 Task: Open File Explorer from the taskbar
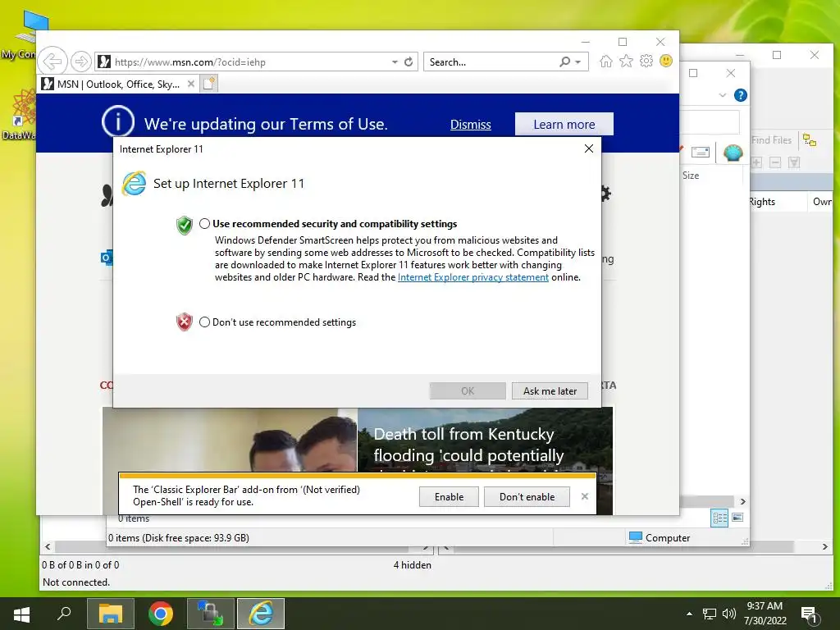[111, 614]
